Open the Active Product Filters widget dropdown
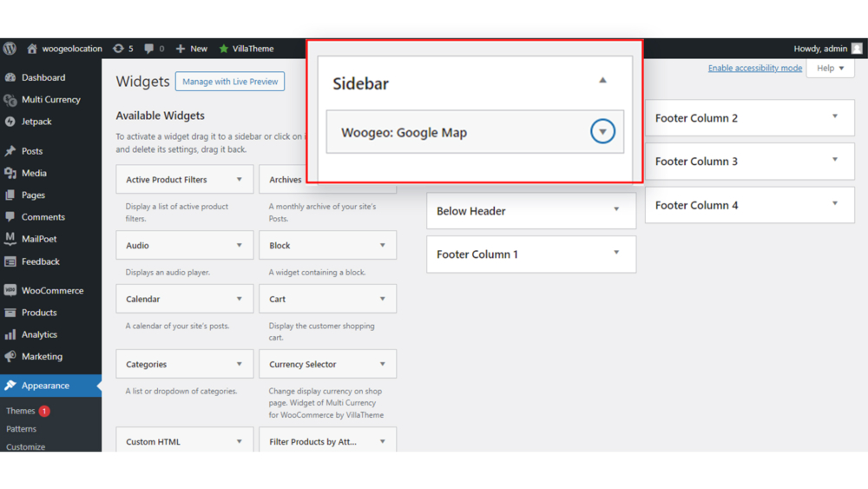This screenshot has height=489, width=868. [240, 180]
